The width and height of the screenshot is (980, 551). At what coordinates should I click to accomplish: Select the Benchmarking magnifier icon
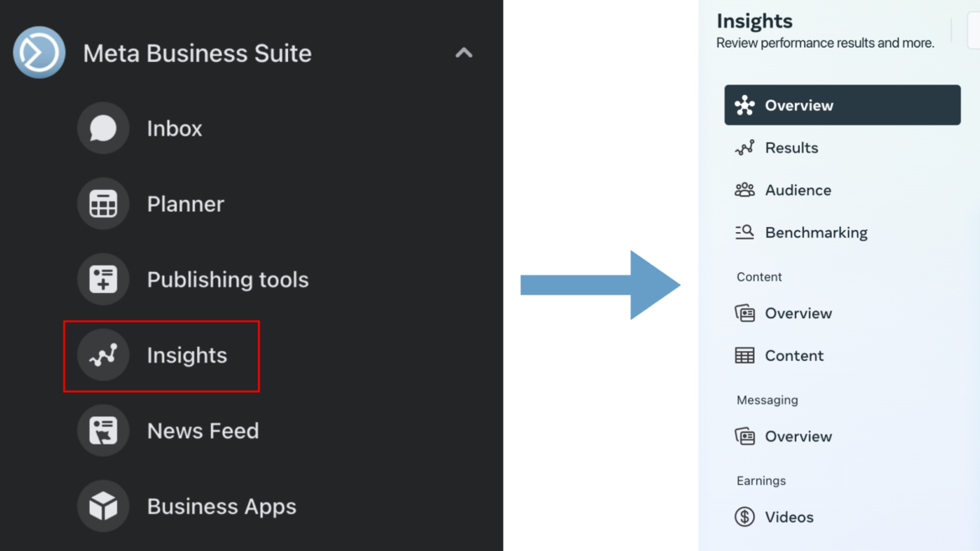point(744,232)
